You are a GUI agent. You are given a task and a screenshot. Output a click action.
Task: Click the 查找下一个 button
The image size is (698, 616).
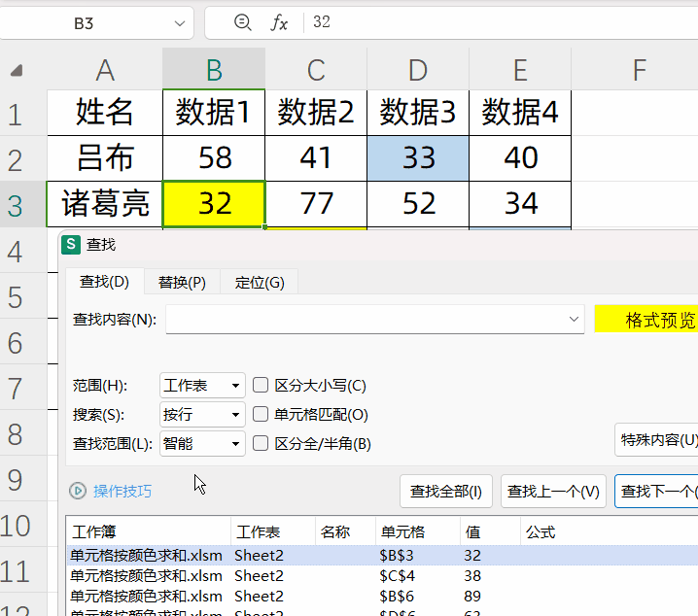[656, 491]
